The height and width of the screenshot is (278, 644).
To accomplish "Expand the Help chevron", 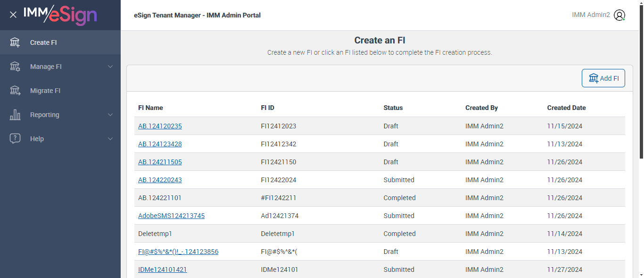I will click(x=110, y=139).
